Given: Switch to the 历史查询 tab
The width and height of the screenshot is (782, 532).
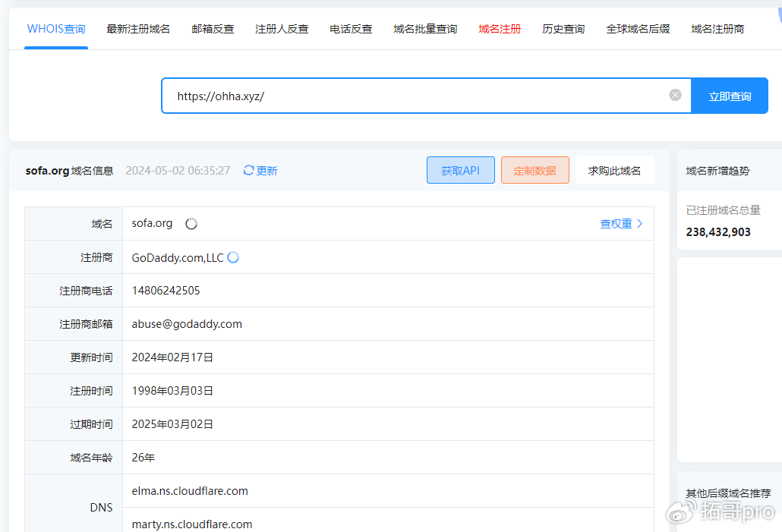Looking at the screenshot, I should pos(563,29).
